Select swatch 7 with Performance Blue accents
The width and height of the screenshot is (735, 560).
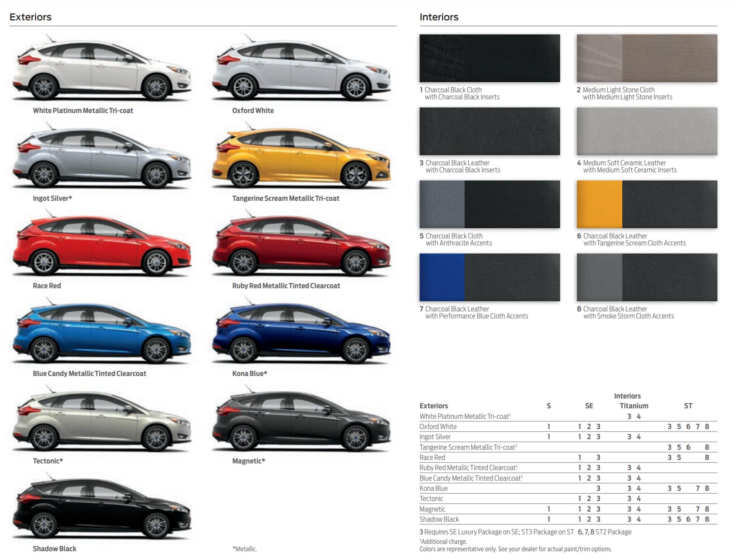pos(490,277)
